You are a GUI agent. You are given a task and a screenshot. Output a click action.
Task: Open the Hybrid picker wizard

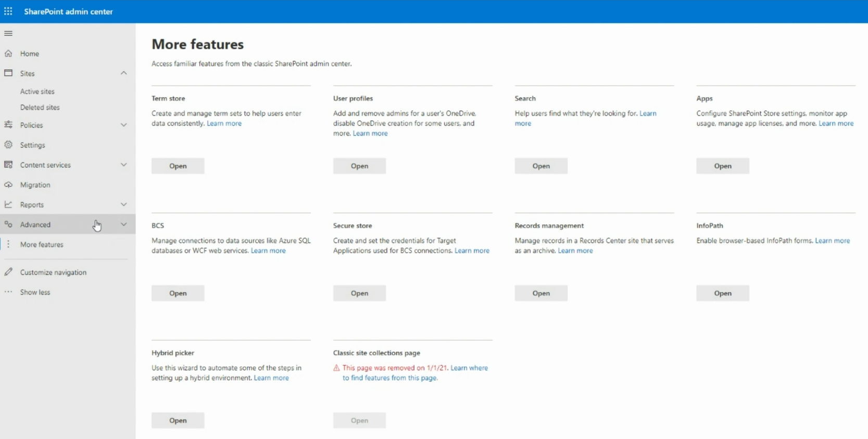pos(178,420)
